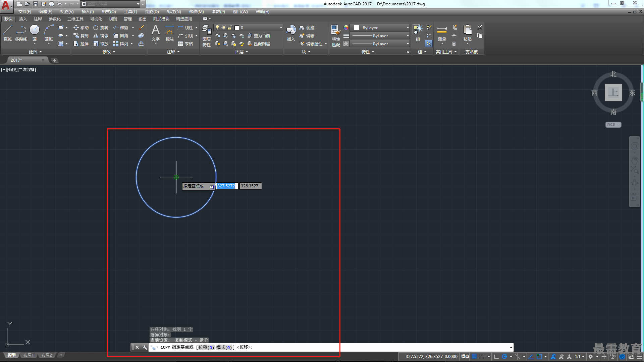This screenshot has width=644, height=362.
Task: Click the 圆角 (Fillet) tool
Action: [121, 36]
